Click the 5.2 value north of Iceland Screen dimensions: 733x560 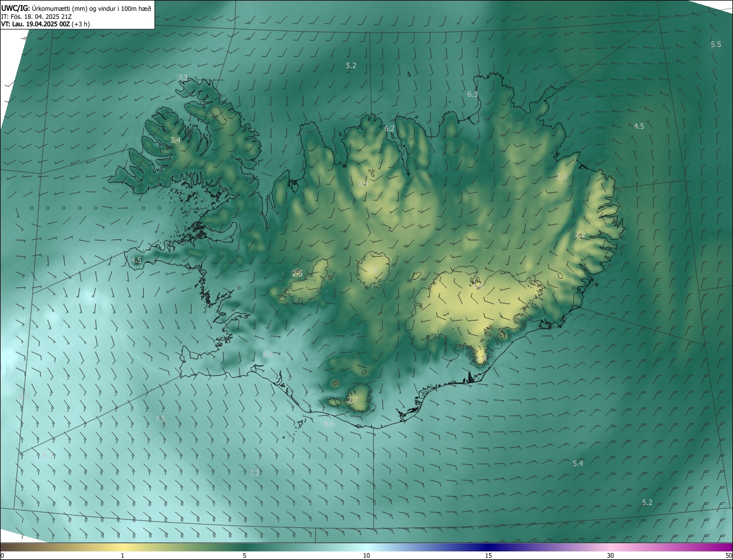351,66
